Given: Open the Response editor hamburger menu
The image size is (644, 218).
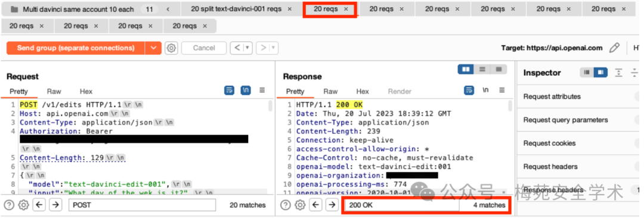Looking at the screenshot, I should click(x=502, y=91).
